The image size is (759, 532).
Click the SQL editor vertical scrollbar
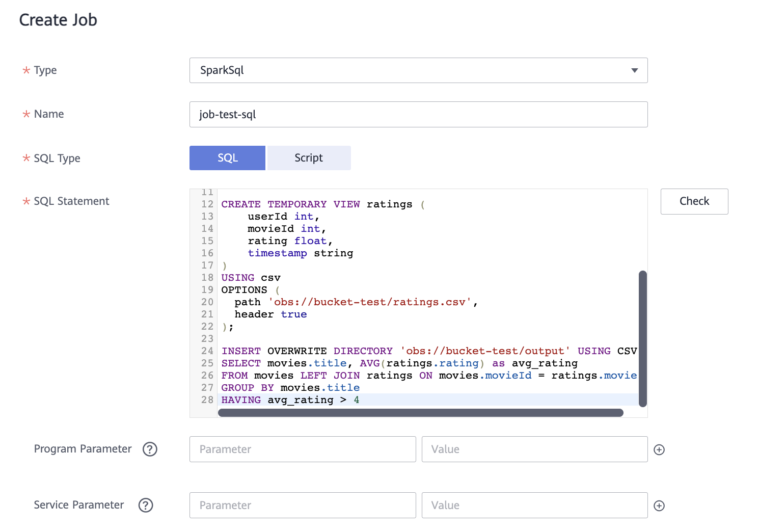[642, 338]
